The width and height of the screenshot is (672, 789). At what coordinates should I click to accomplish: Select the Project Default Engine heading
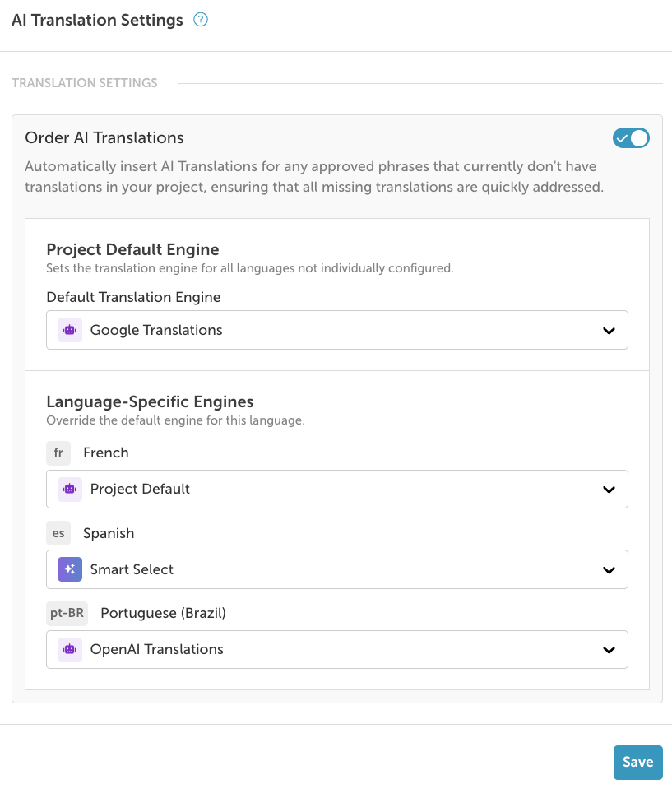tap(132, 249)
